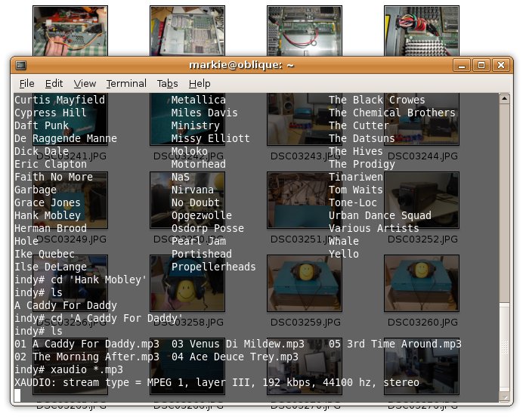Open the Edit menu
This screenshot has height=420, width=523.
54,83
